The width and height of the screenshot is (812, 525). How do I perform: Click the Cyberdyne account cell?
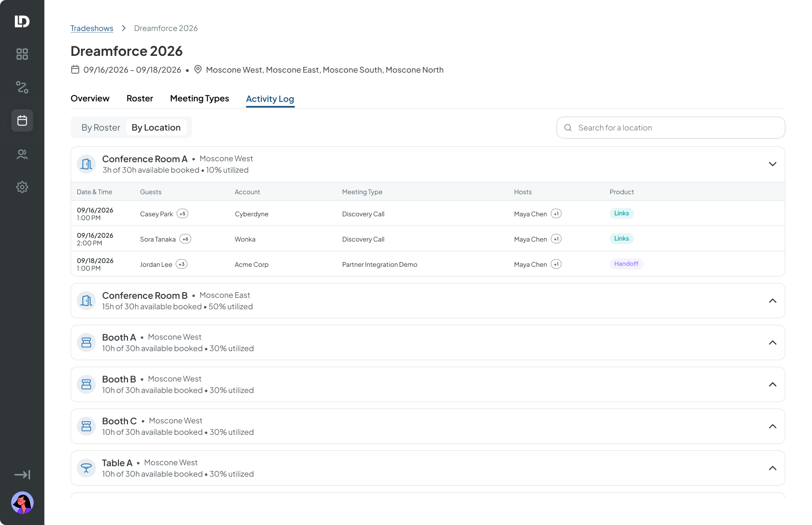(252, 214)
